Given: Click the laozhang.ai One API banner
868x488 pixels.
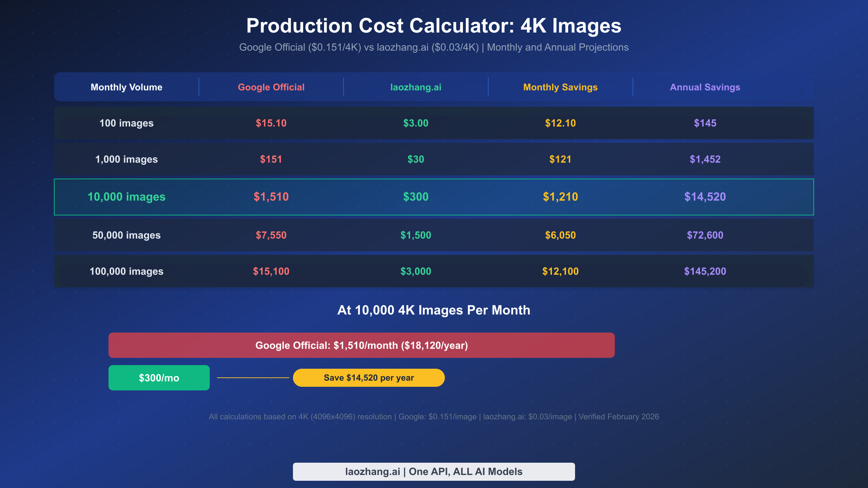Looking at the screenshot, I should click(x=434, y=471).
